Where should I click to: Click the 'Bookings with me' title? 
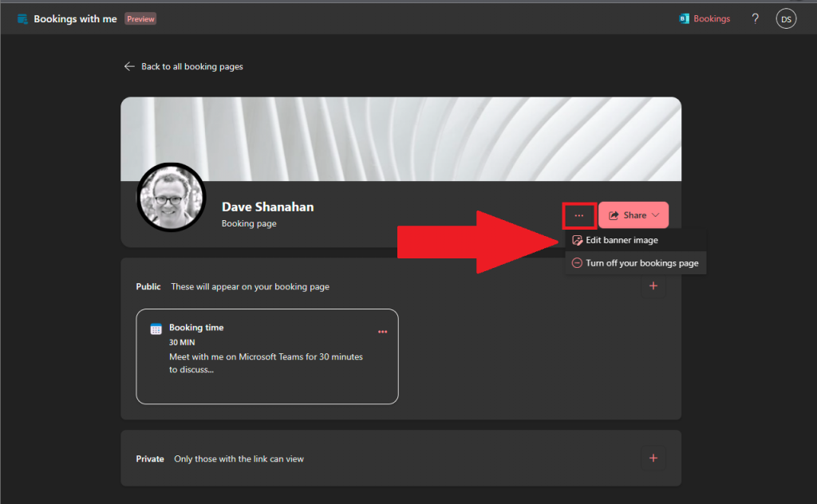75,19
